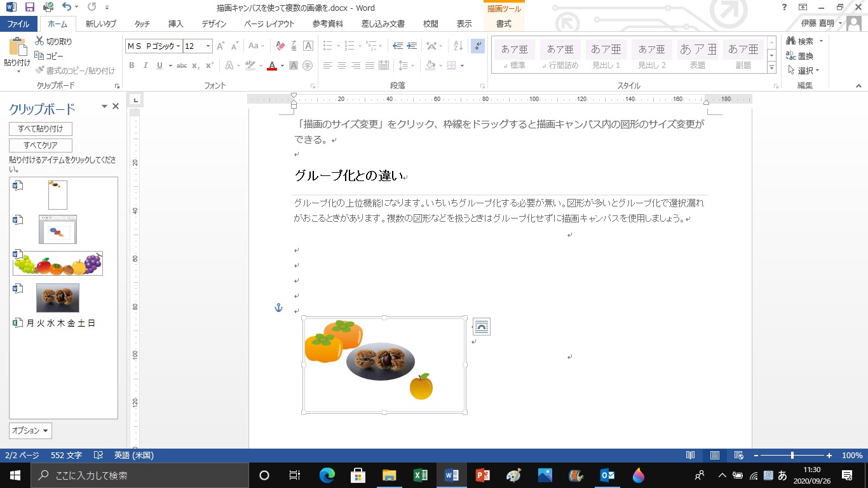The width and height of the screenshot is (868, 488).
Task: Cut selection with 切り取り
Action: click(x=53, y=41)
